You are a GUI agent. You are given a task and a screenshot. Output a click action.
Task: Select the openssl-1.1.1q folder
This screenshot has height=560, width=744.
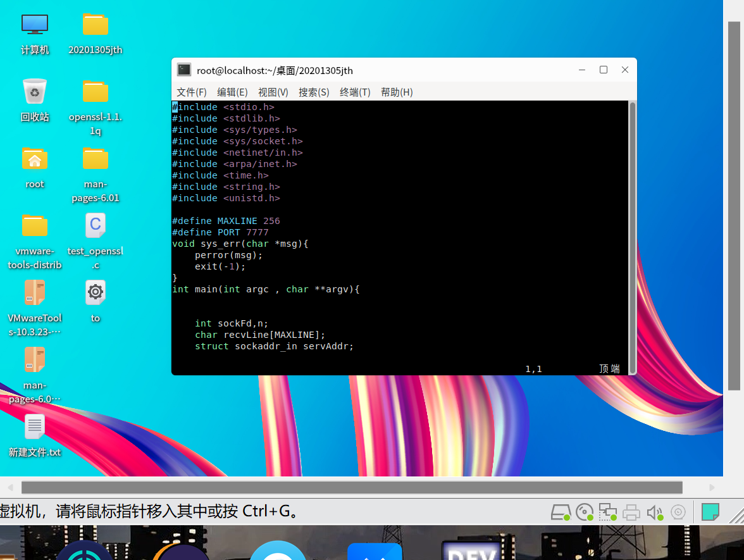pyautogui.click(x=96, y=92)
